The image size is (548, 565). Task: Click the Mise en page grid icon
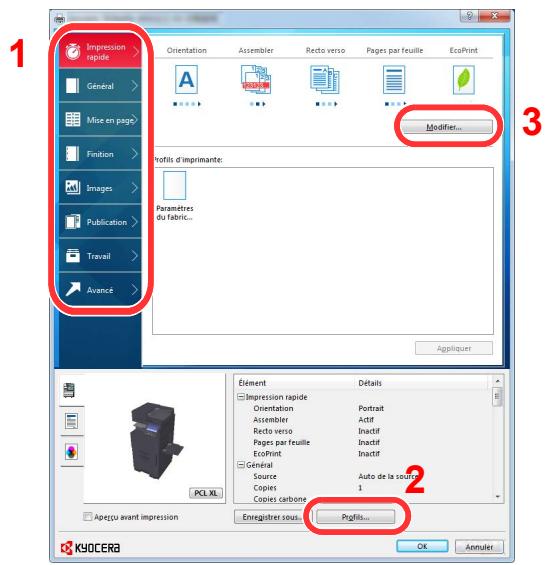tap(73, 119)
